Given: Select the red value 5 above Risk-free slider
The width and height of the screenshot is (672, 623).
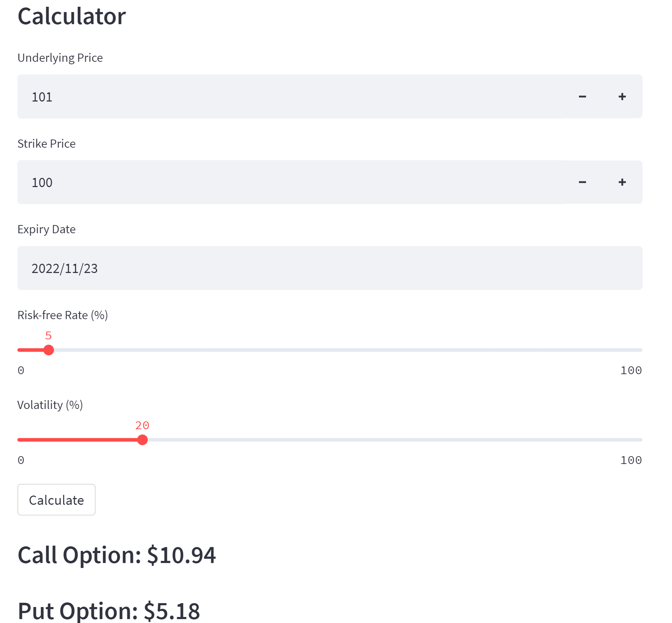Looking at the screenshot, I should pos(49,335).
